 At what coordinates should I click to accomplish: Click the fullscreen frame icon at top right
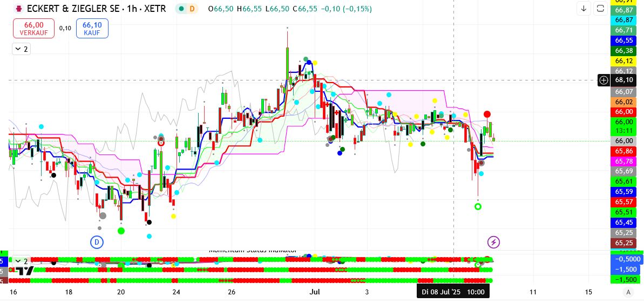tap(600, 8)
